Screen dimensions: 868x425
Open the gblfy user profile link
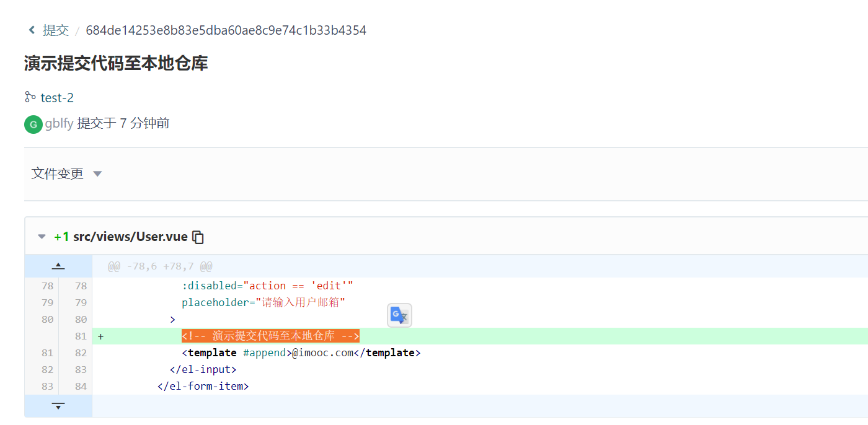[60, 123]
